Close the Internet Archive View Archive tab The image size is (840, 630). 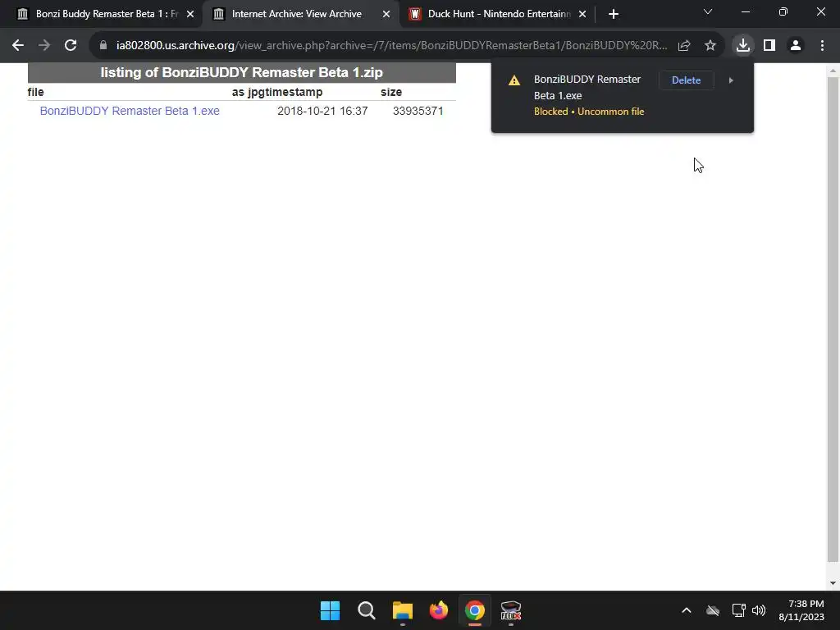[x=386, y=14]
